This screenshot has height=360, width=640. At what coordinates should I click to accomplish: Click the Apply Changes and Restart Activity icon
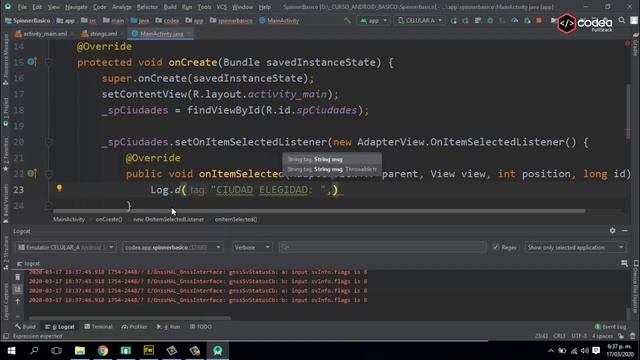453,20
